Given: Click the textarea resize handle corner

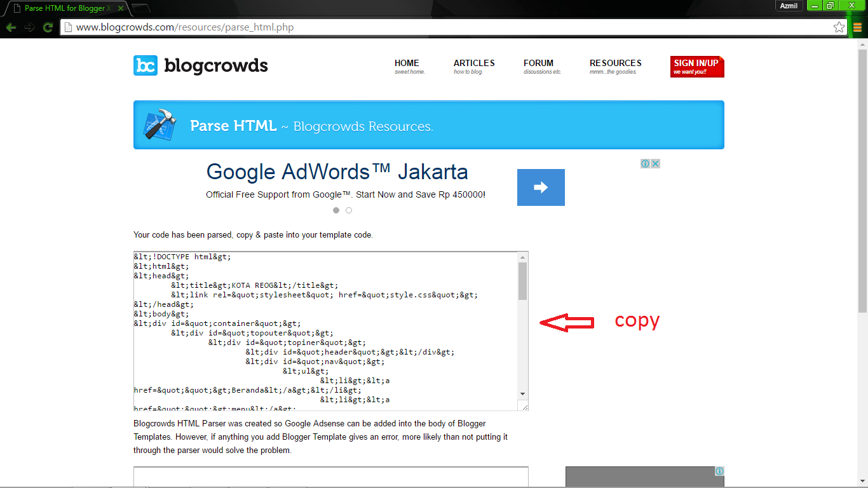Looking at the screenshot, I should (523, 405).
